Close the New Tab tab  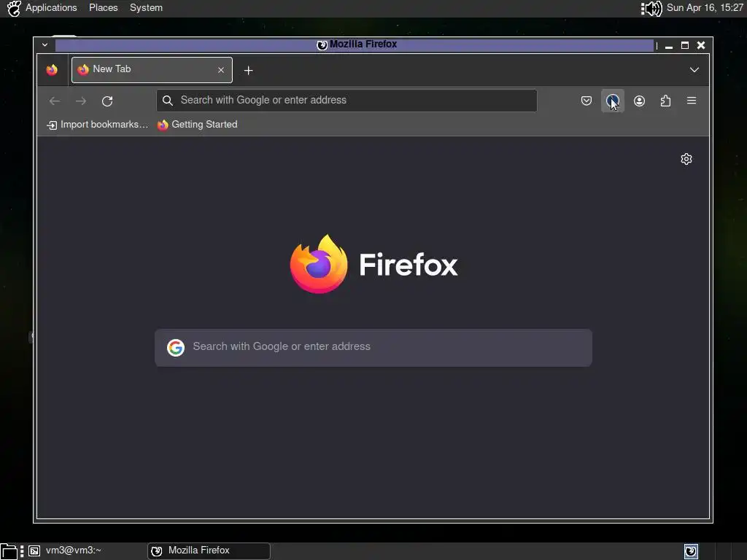coord(221,70)
